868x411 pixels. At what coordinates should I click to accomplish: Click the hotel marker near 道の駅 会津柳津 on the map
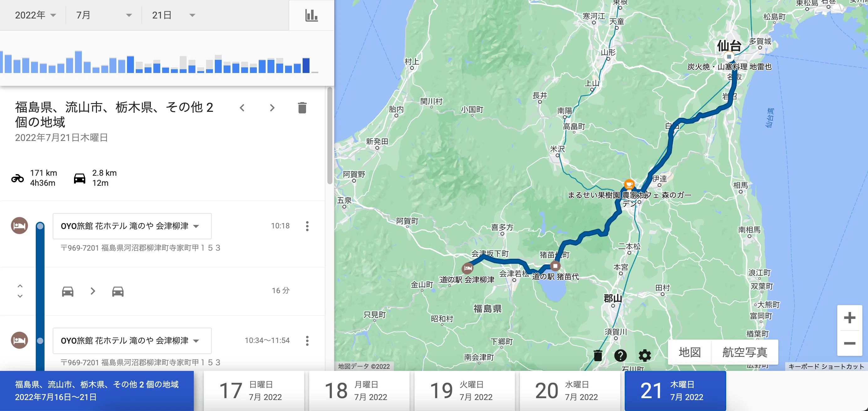point(467,268)
